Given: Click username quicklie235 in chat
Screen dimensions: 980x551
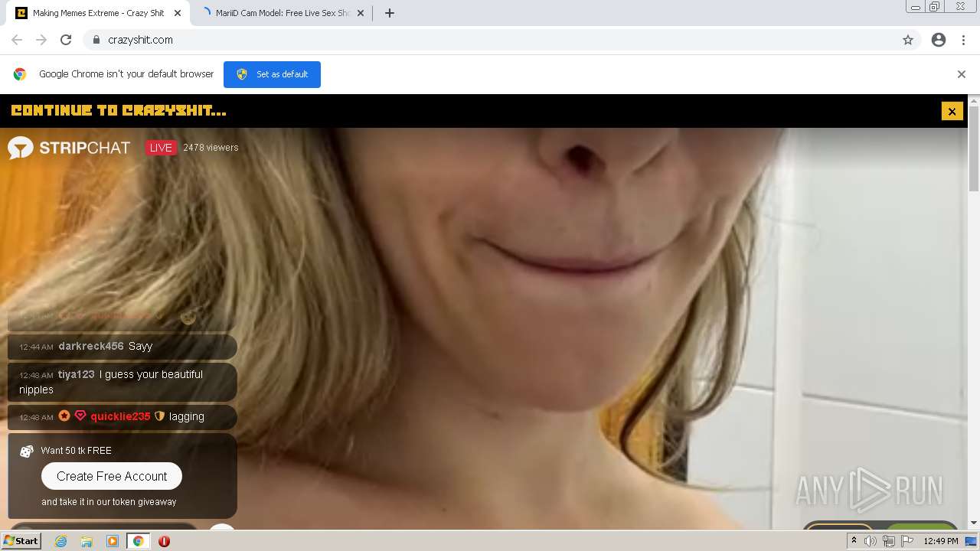Looking at the screenshot, I should 120,416.
